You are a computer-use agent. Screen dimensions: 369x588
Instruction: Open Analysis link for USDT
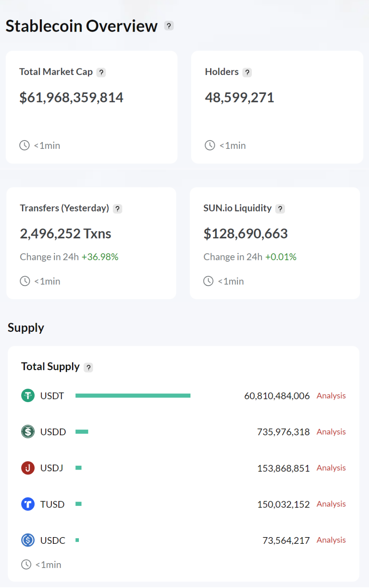tap(331, 396)
